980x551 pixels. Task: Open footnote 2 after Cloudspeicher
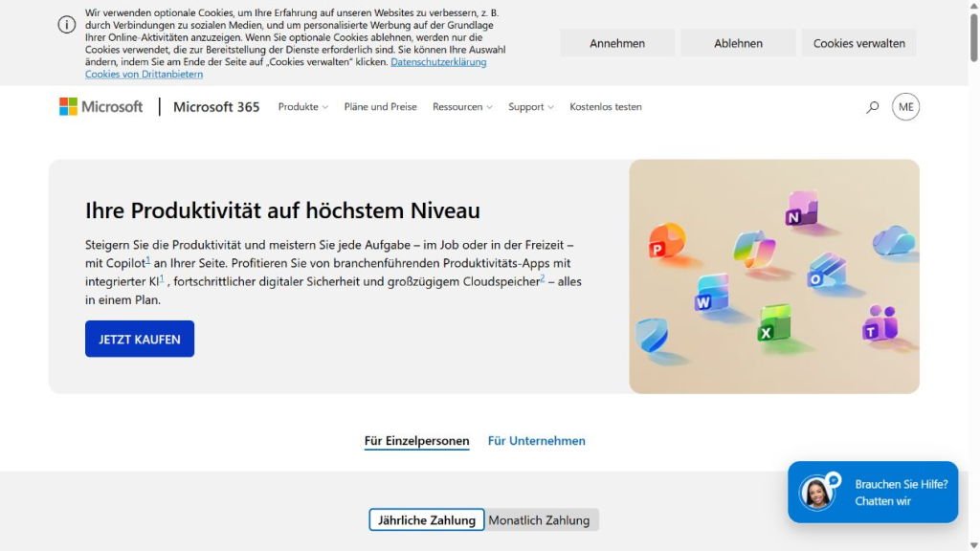click(x=543, y=278)
